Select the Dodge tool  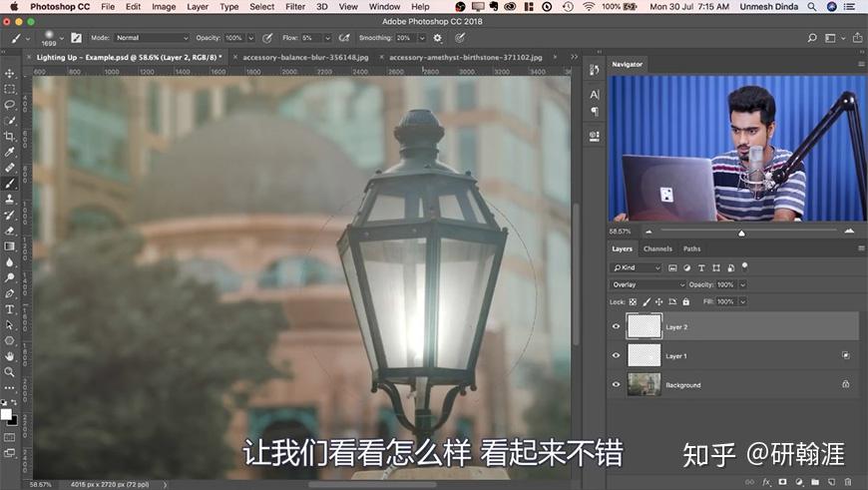(x=9, y=277)
